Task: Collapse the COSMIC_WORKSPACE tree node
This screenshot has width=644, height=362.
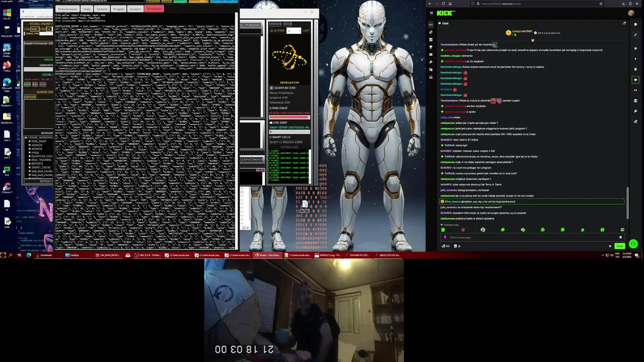Action: pos(26,138)
